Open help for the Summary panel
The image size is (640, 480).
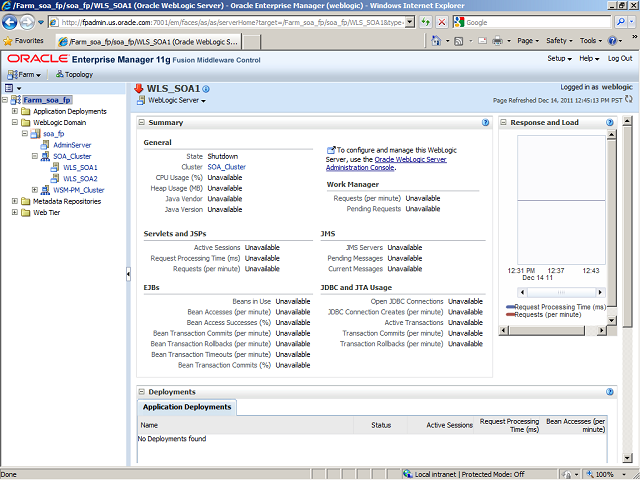point(483,122)
